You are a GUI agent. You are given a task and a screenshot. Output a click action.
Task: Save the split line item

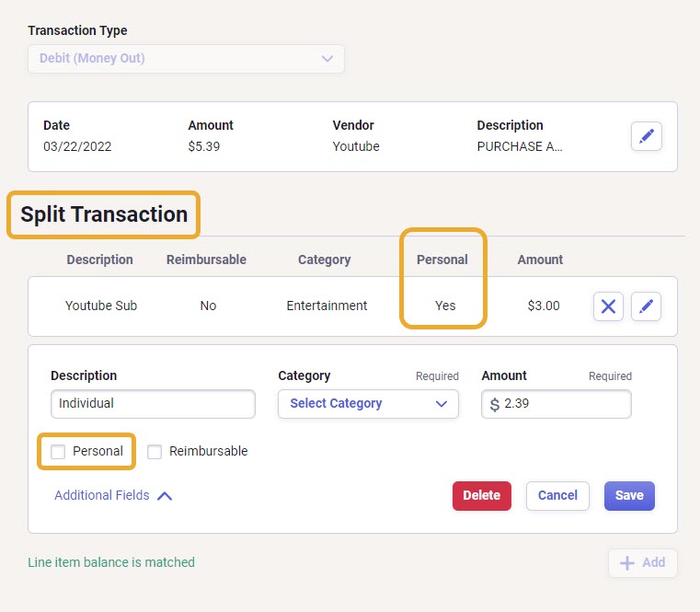[629, 495]
